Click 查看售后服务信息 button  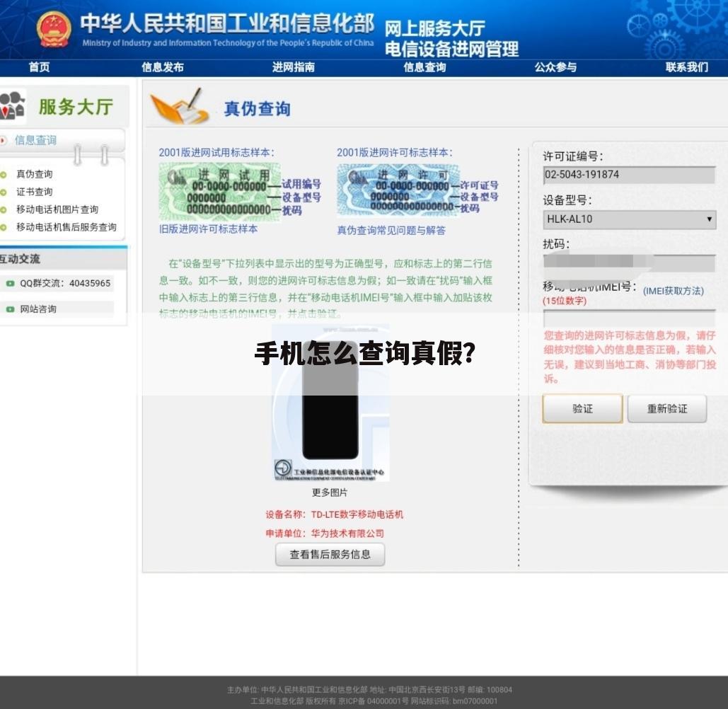click(x=330, y=554)
